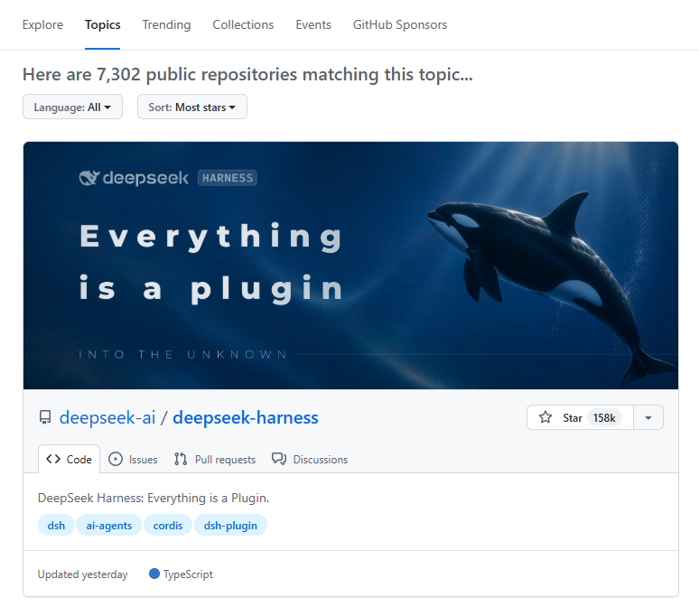Open the Collections tab
The height and width of the screenshot is (616, 699).
click(243, 24)
